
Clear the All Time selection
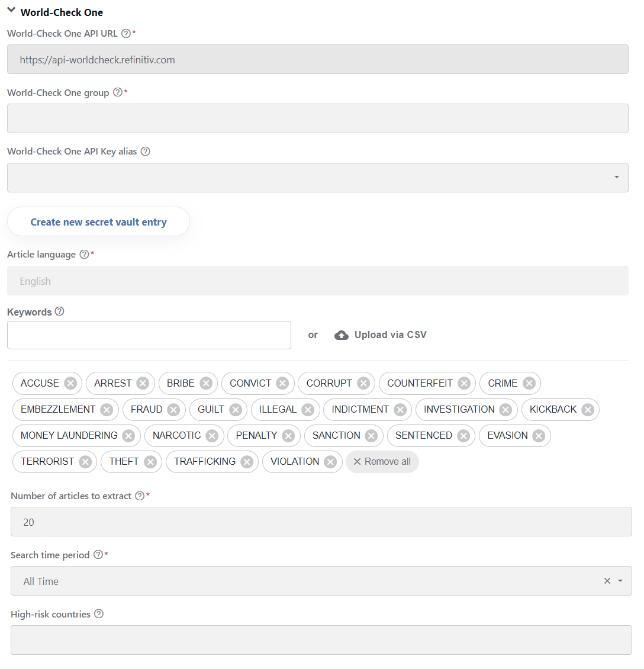coord(607,581)
